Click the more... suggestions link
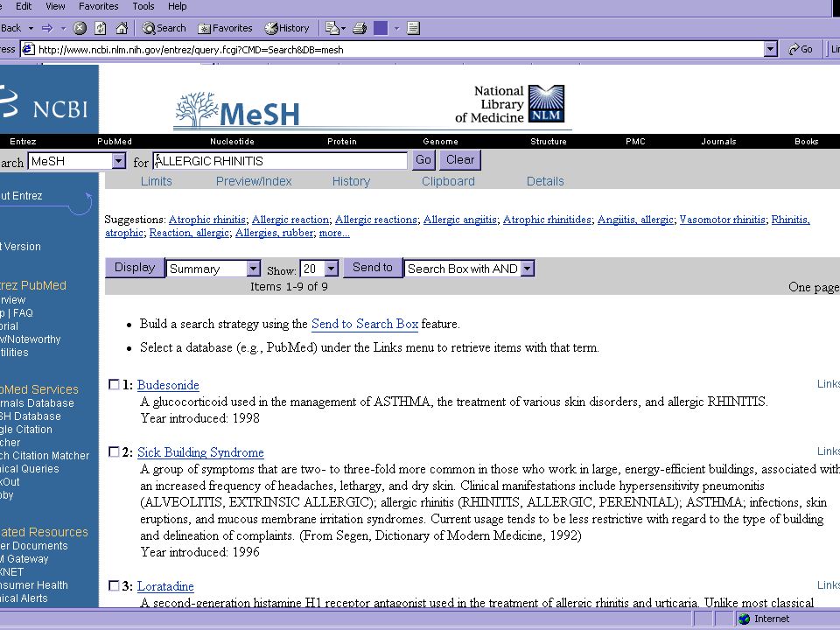This screenshot has height=630, width=840. point(334,233)
